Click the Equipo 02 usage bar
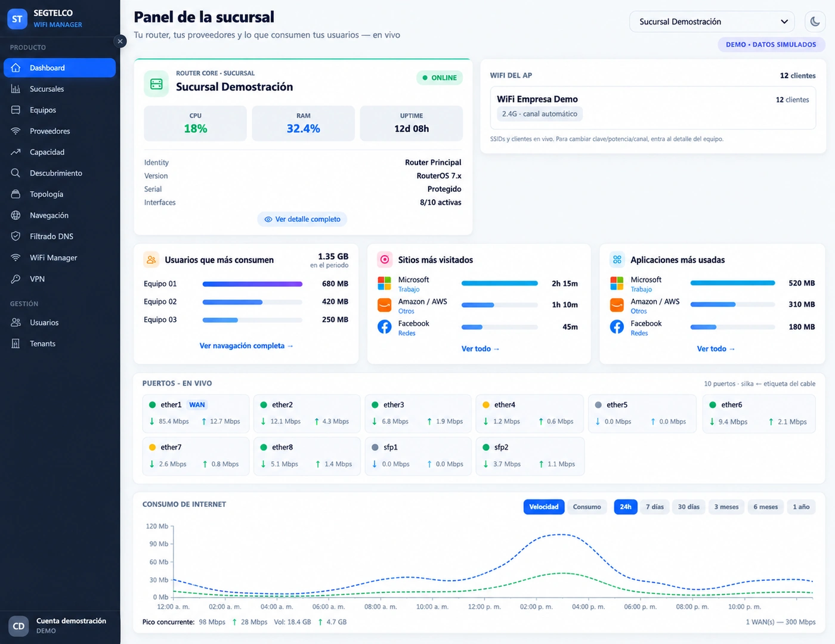835x644 pixels. (x=252, y=302)
